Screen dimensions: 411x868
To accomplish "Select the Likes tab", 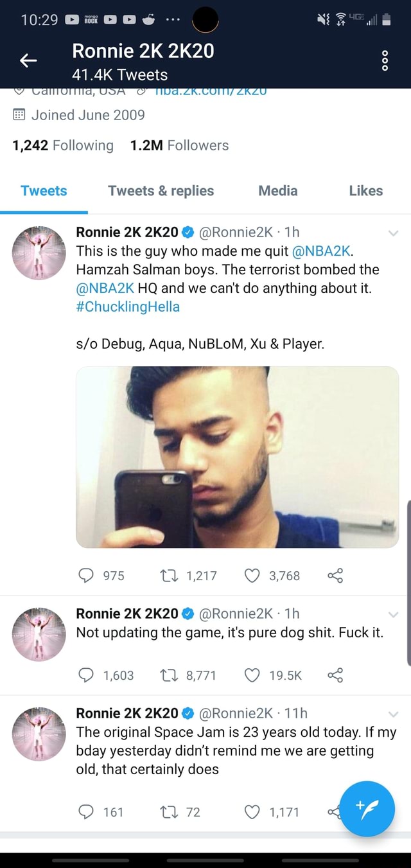I will (365, 191).
